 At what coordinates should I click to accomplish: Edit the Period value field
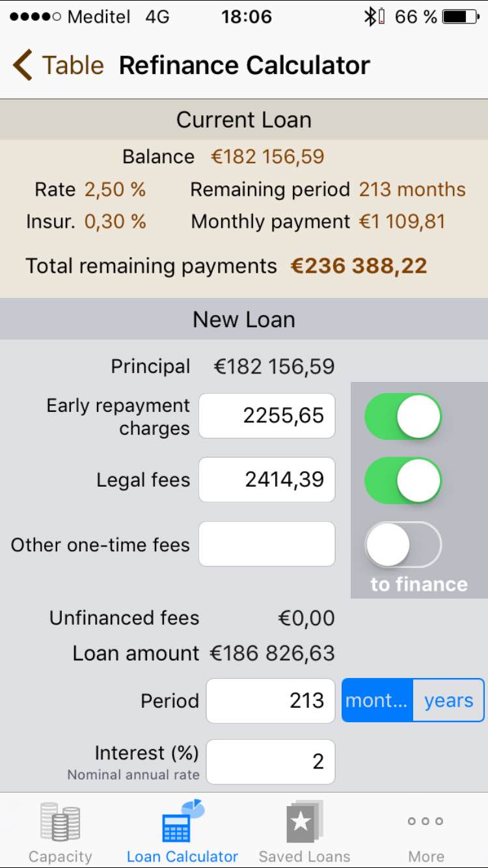(271, 701)
